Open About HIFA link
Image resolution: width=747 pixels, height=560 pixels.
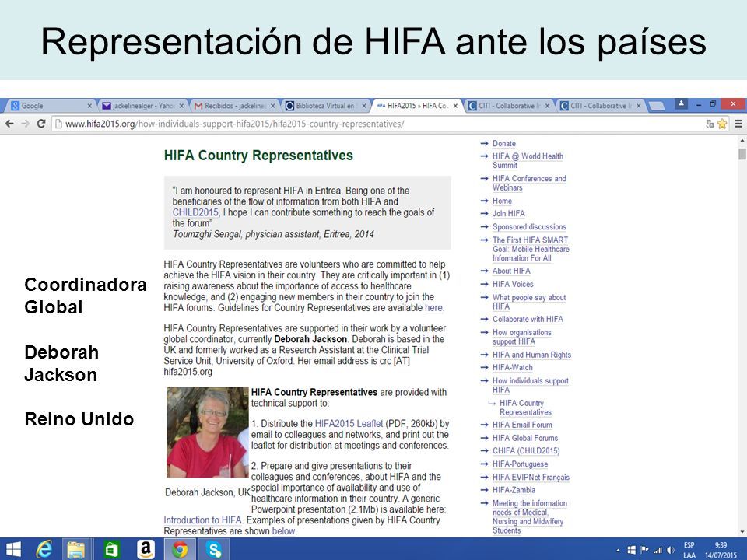[511, 271]
